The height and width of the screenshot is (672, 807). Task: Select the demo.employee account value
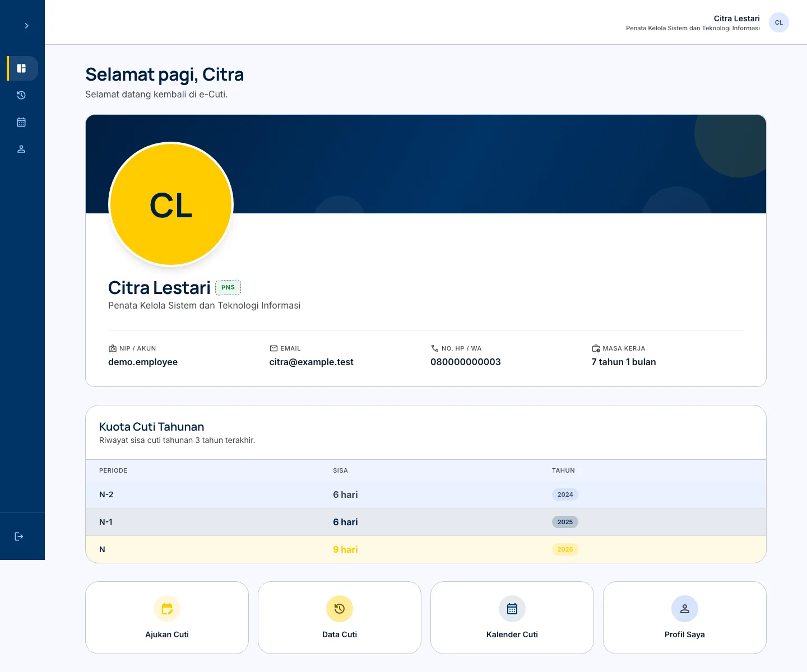pos(143,362)
